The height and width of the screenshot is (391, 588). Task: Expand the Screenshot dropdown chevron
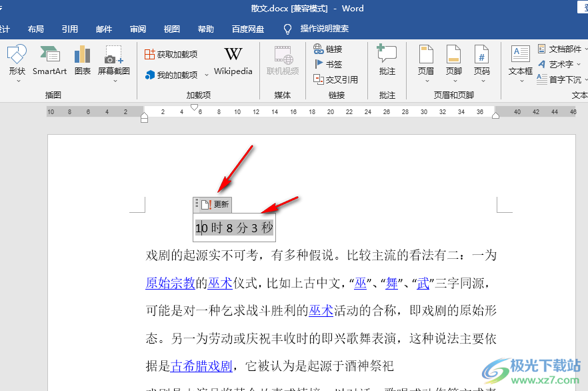[x=115, y=81]
